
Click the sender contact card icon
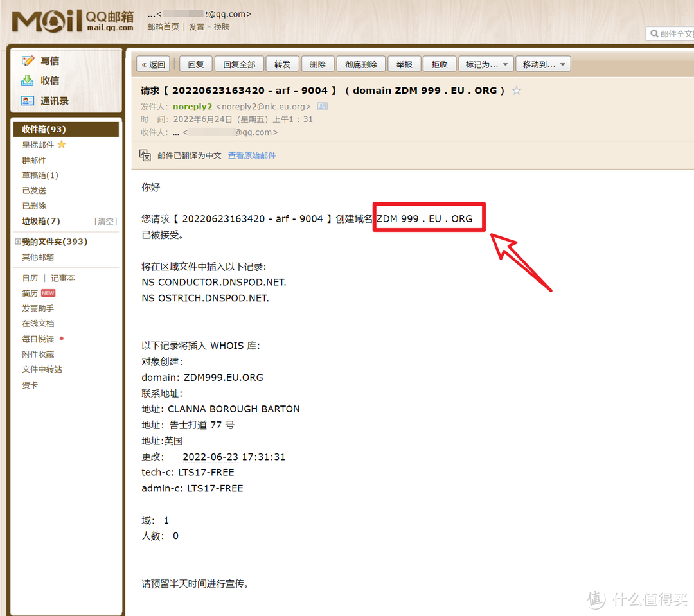pyautogui.click(x=323, y=107)
